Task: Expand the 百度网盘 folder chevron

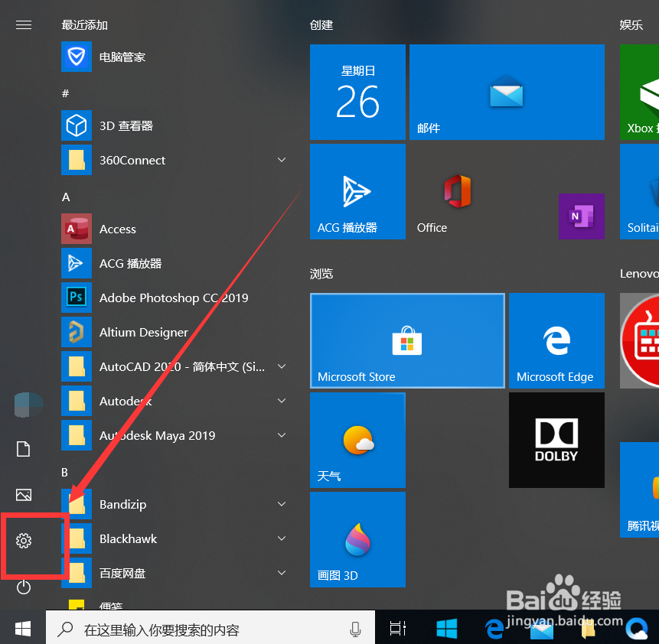Action: (x=282, y=573)
